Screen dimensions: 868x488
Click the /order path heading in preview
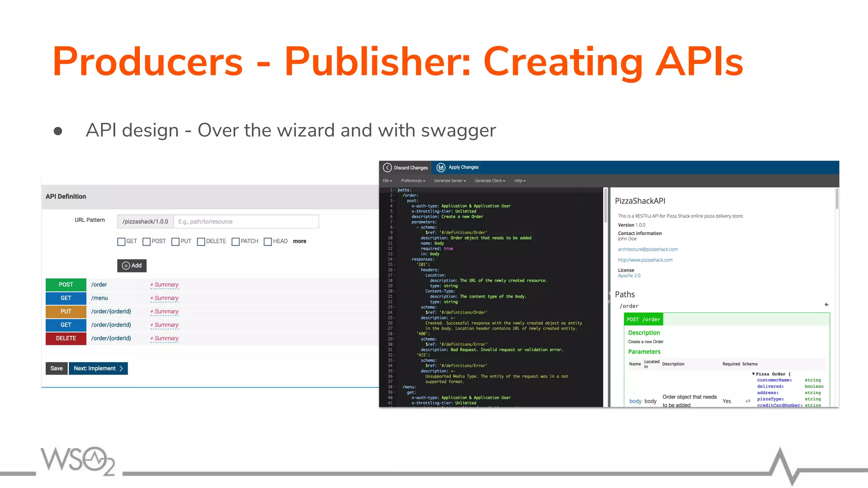[629, 306]
